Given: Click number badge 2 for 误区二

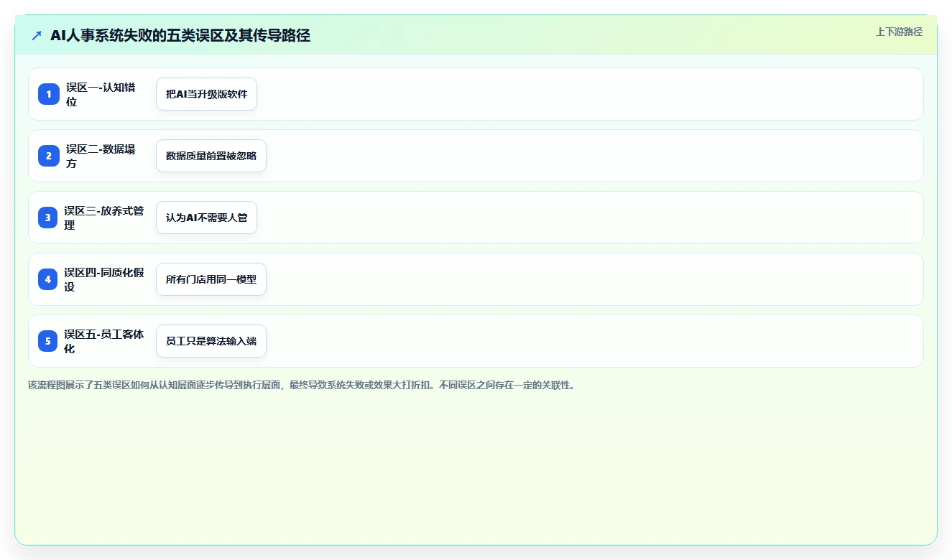Looking at the screenshot, I should tap(48, 156).
